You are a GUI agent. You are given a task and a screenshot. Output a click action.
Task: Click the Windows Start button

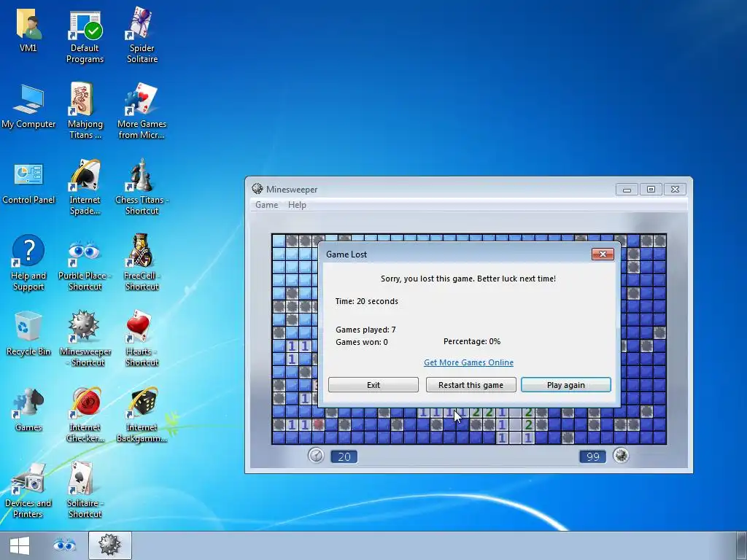(x=20, y=545)
